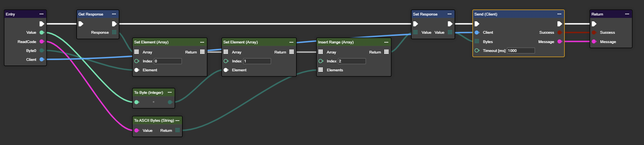Select the Get Response node title bar
Viewport: 644px width, 145px height.
pos(98,14)
